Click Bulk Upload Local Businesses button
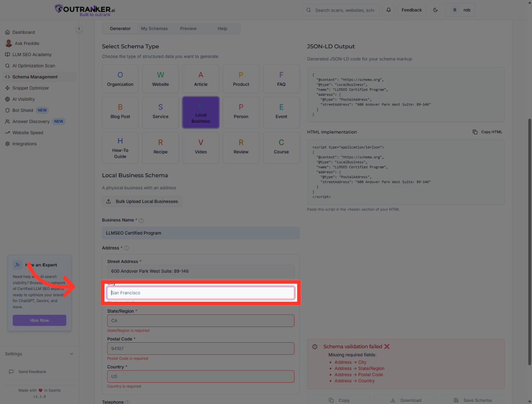 (142, 202)
